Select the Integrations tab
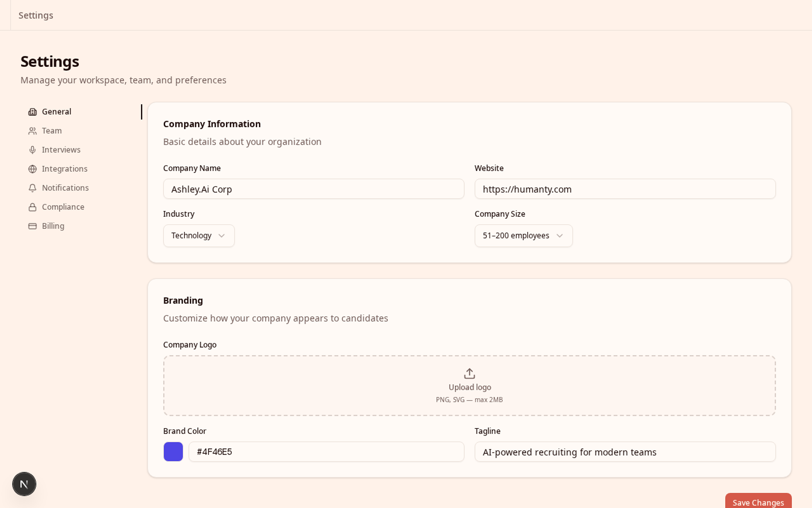 (x=81, y=169)
